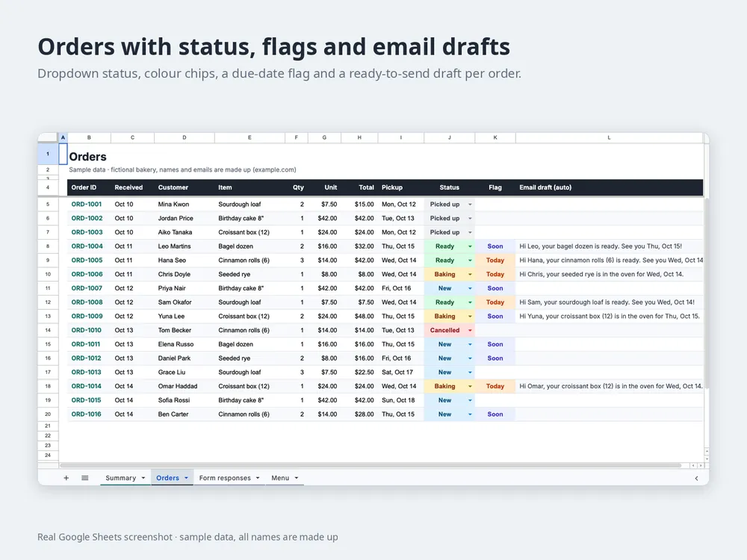Select order ID ORD-1012
Image resolution: width=747 pixels, height=560 pixels.
pos(87,358)
